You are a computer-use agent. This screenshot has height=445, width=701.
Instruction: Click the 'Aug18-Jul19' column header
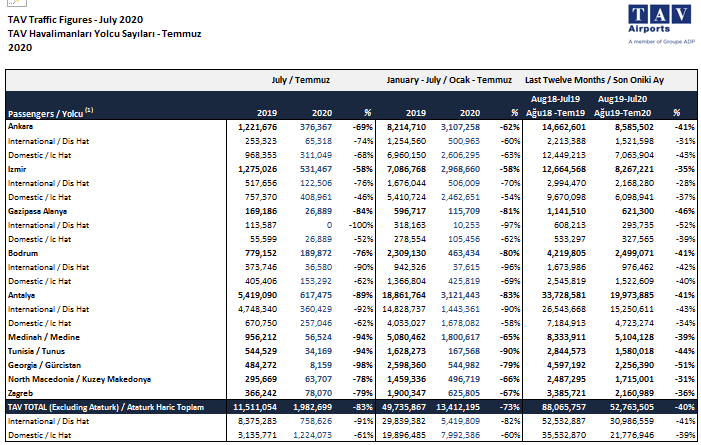click(x=555, y=99)
